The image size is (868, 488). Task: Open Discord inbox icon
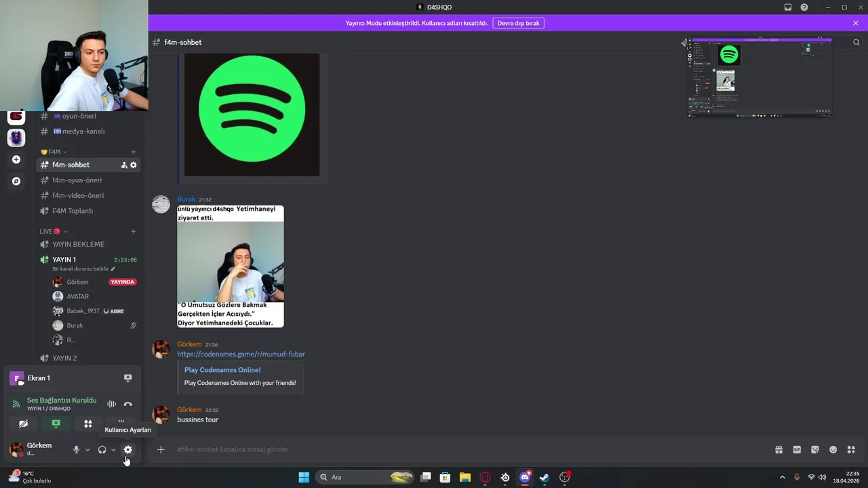pyautogui.click(x=788, y=7)
